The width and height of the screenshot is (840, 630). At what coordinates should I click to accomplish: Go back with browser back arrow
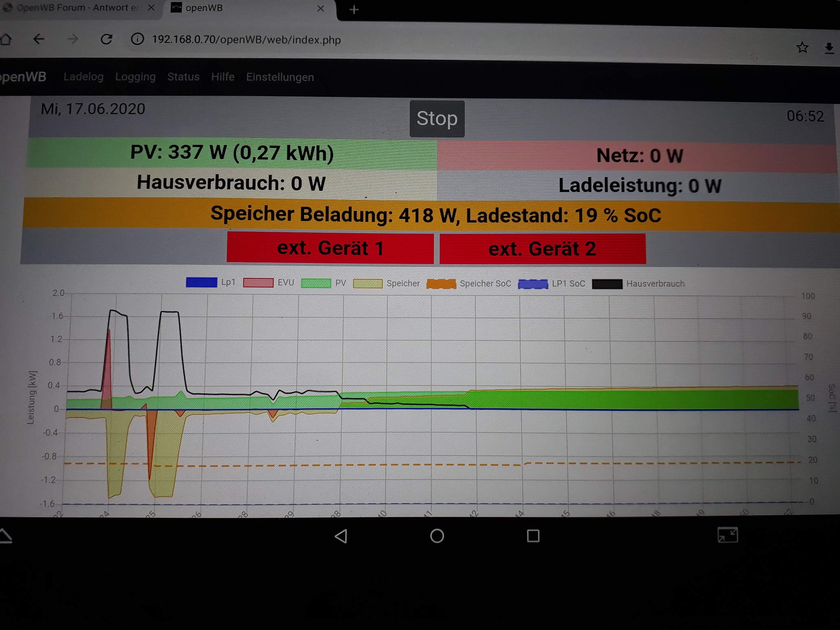(39, 39)
